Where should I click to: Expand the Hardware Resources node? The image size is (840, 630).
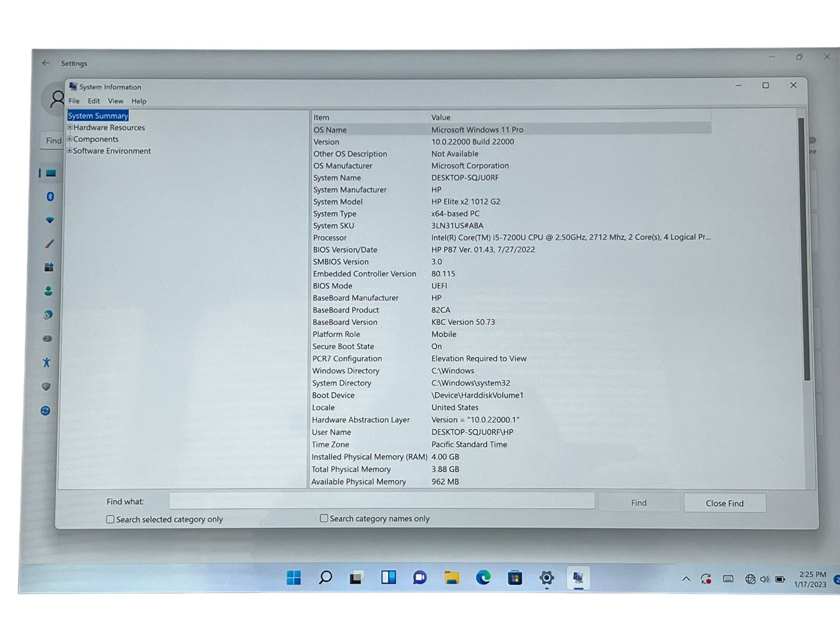(x=70, y=127)
